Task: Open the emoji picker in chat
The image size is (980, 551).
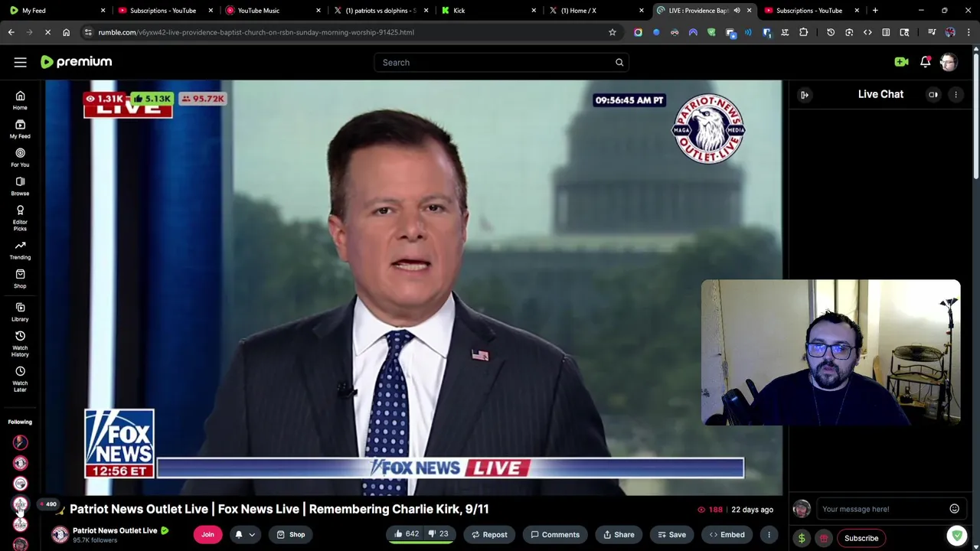Action: coord(954,509)
